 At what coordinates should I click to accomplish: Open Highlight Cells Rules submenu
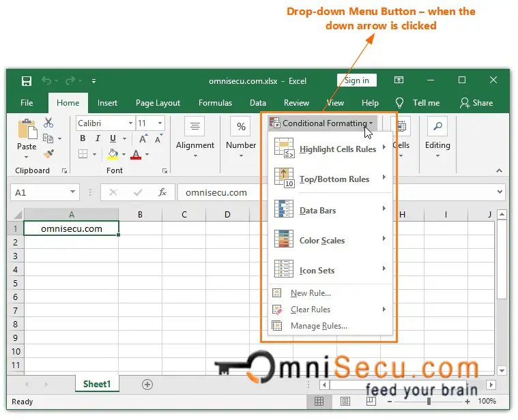[330, 149]
